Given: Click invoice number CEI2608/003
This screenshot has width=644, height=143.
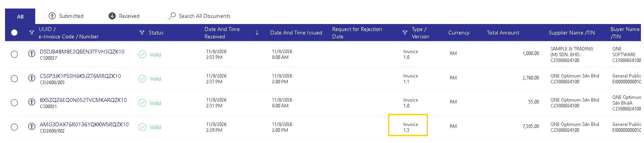Looking at the screenshot, I should click(x=52, y=83).
